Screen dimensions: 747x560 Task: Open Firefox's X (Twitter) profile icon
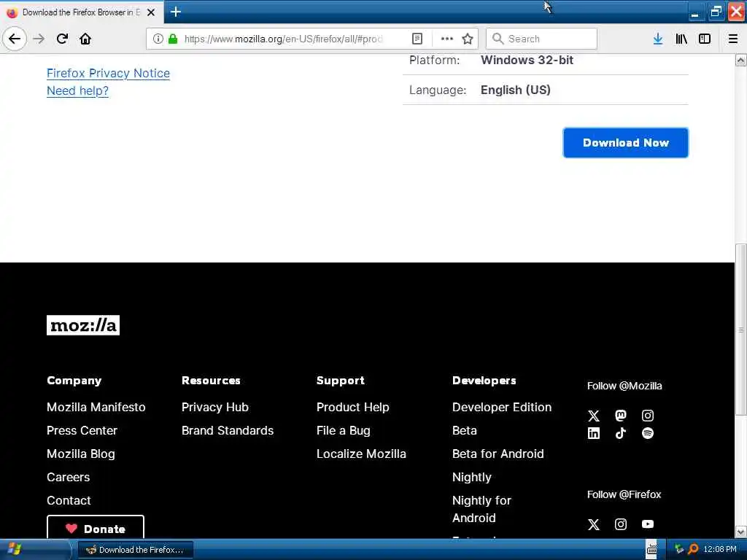pos(594,524)
